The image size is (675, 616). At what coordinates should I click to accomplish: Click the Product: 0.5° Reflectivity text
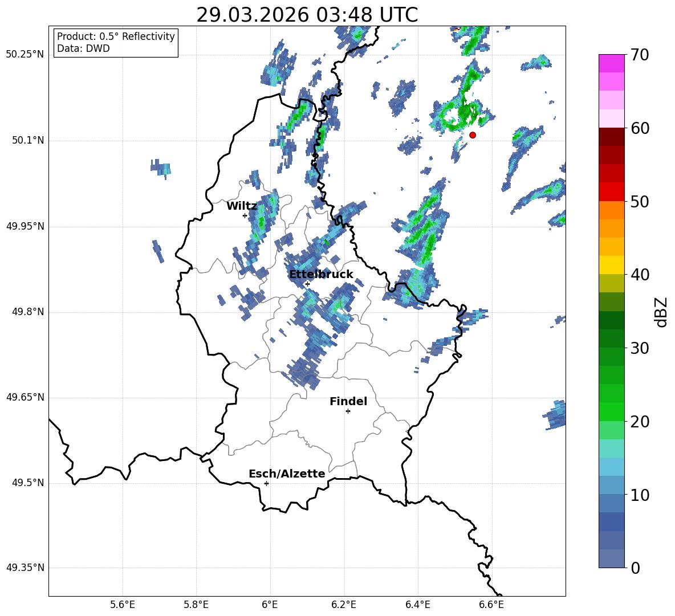coord(116,36)
